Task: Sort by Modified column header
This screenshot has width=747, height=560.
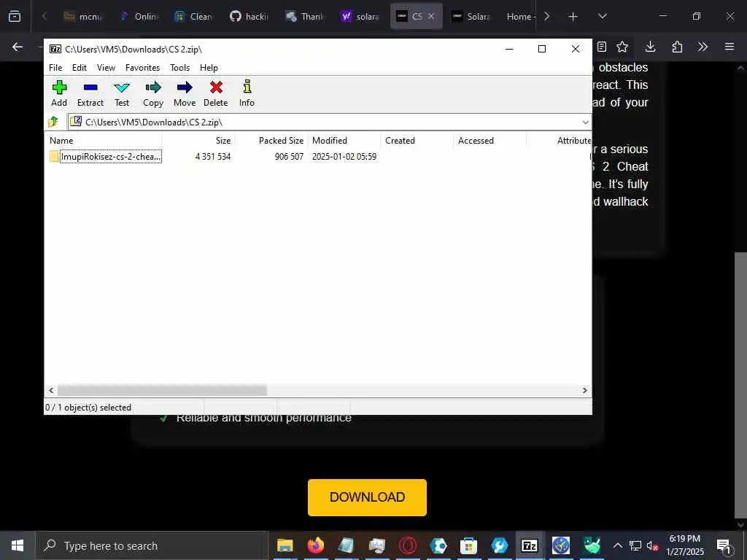Action: (344, 141)
